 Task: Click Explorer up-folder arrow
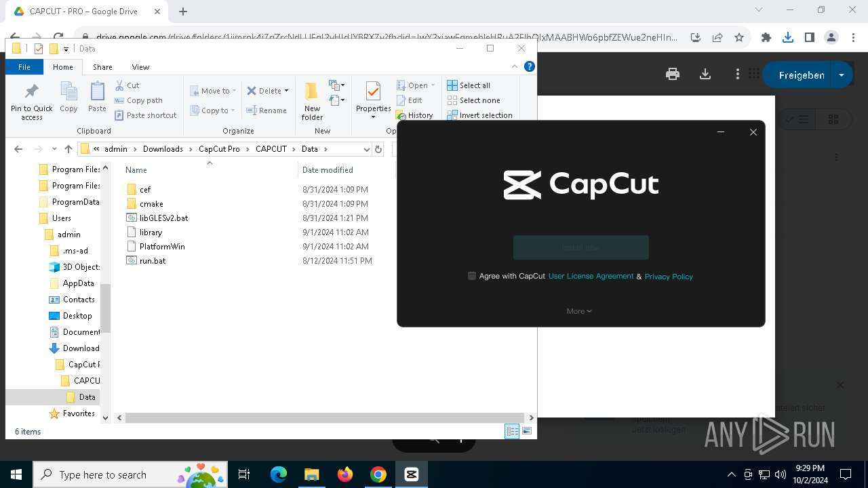[x=68, y=149]
